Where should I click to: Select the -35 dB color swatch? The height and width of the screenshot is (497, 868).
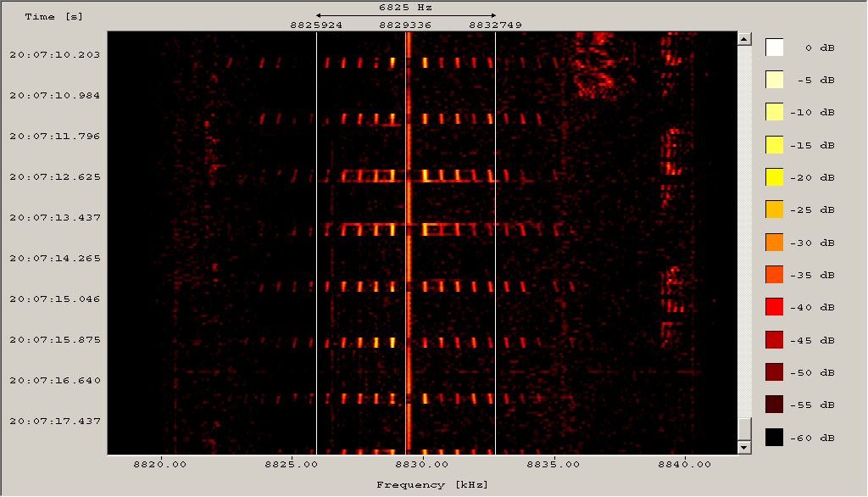(x=775, y=274)
